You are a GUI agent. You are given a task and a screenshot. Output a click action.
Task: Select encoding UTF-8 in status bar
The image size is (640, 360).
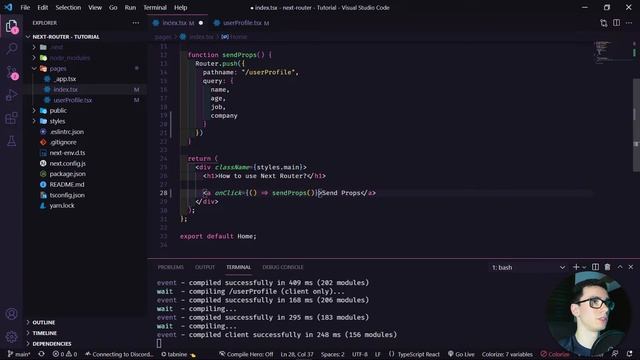pyautogui.click(x=360, y=354)
